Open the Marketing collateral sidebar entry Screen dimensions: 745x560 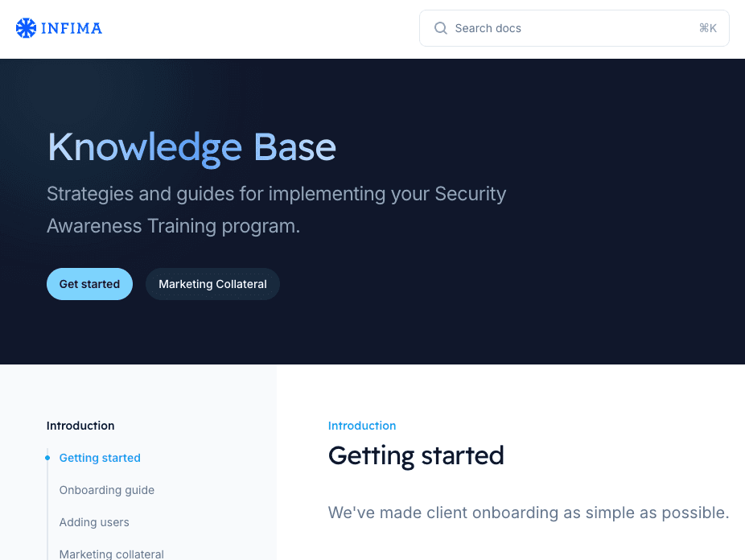coord(112,554)
